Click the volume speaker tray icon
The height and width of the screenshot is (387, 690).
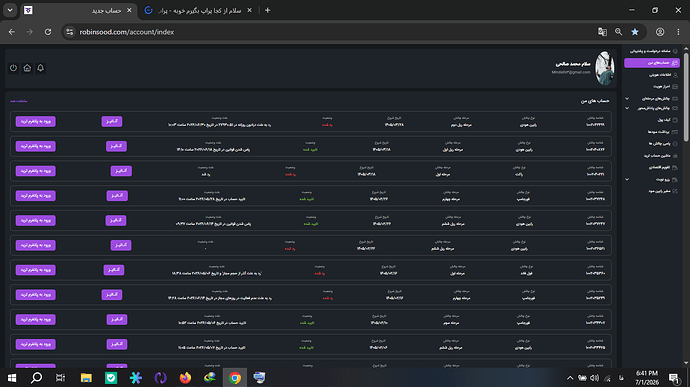pos(595,378)
